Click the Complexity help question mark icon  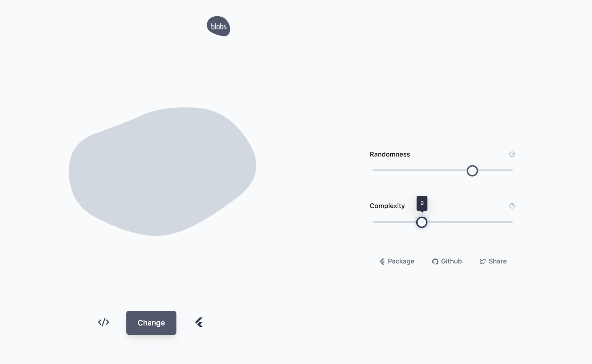pyautogui.click(x=512, y=206)
